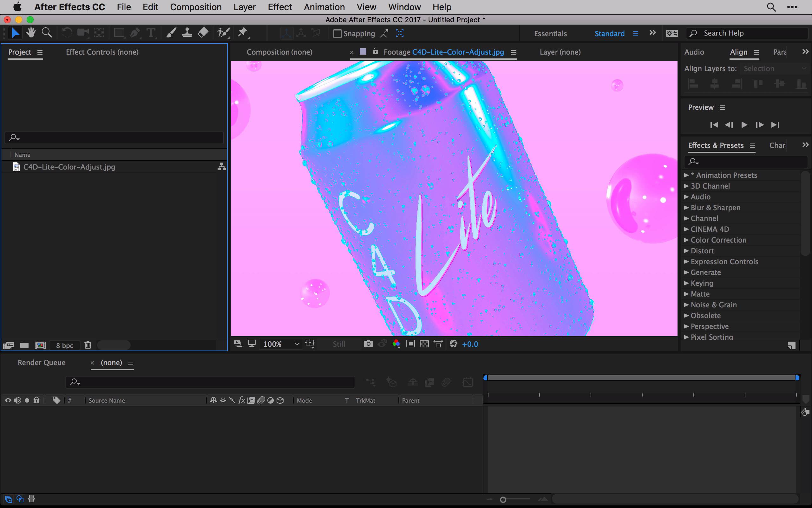Click the Interpret Footage icon in Project panel

(8, 345)
